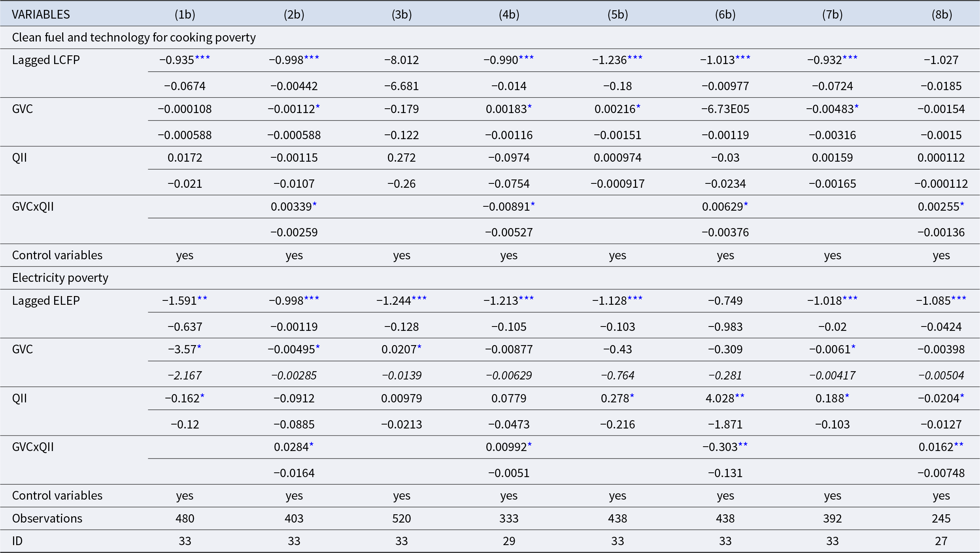Image resolution: width=980 pixels, height=553 pixels.
Task: Click the Lagged ELEP row label
Action: [46, 301]
